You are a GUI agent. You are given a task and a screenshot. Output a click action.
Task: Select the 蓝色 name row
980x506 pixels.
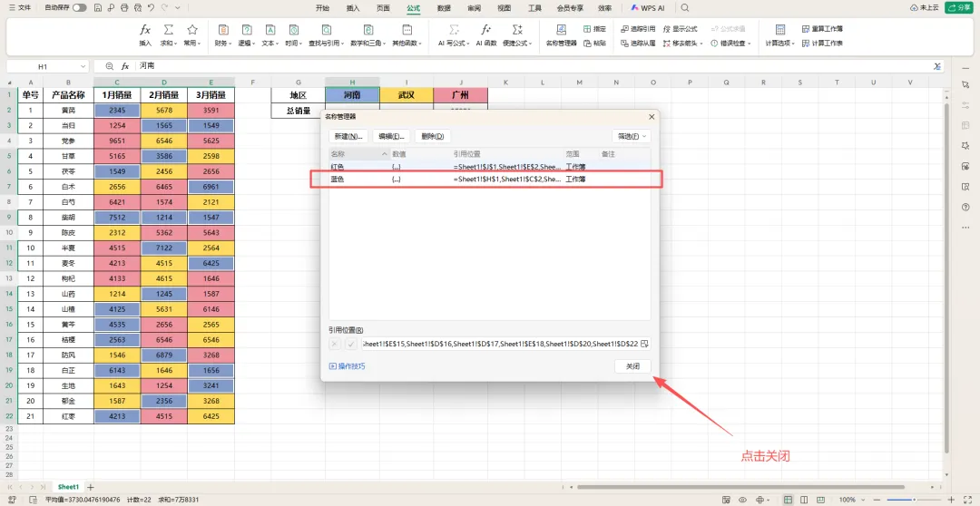tap(490, 180)
